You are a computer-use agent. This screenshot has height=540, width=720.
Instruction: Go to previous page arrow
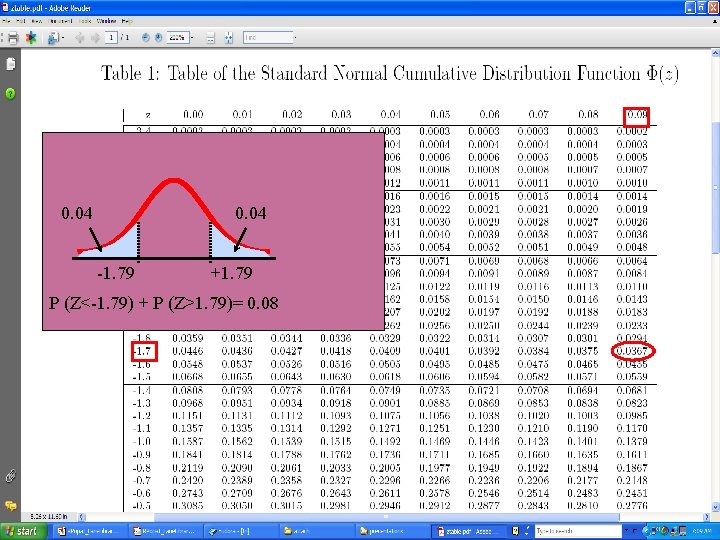[80, 38]
